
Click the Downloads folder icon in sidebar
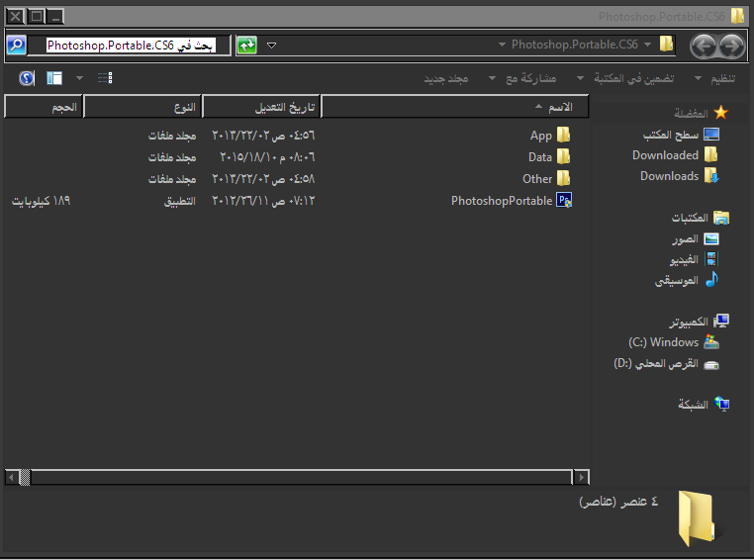pos(711,175)
